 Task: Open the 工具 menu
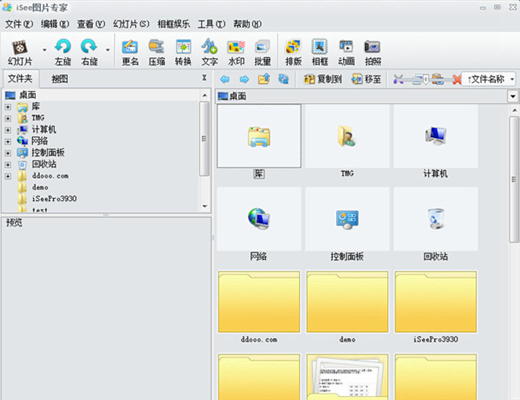[x=211, y=24]
